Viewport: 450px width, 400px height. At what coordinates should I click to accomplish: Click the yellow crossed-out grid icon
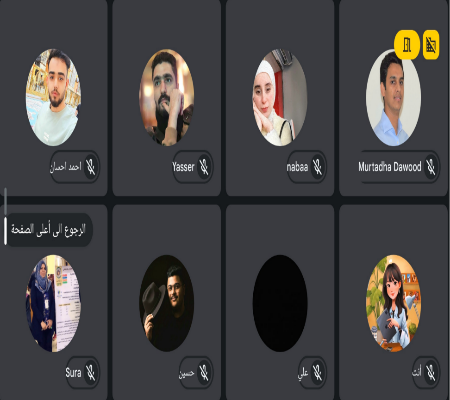[431, 45]
